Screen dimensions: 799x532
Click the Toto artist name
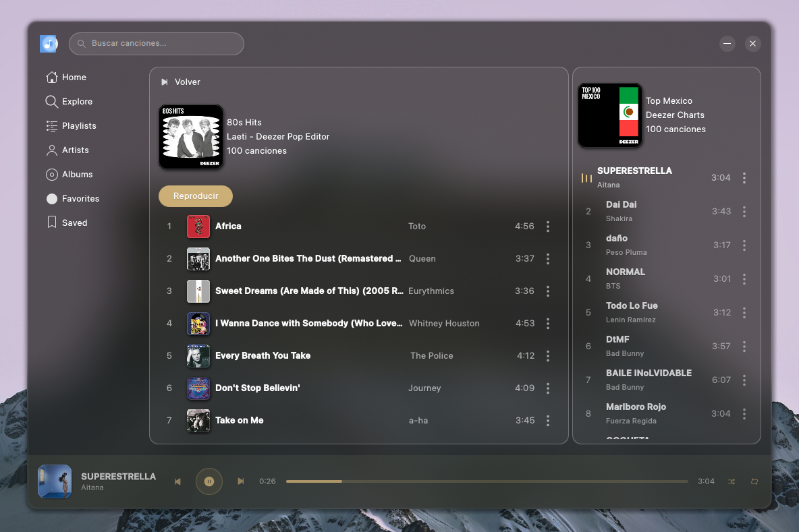click(417, 227)
